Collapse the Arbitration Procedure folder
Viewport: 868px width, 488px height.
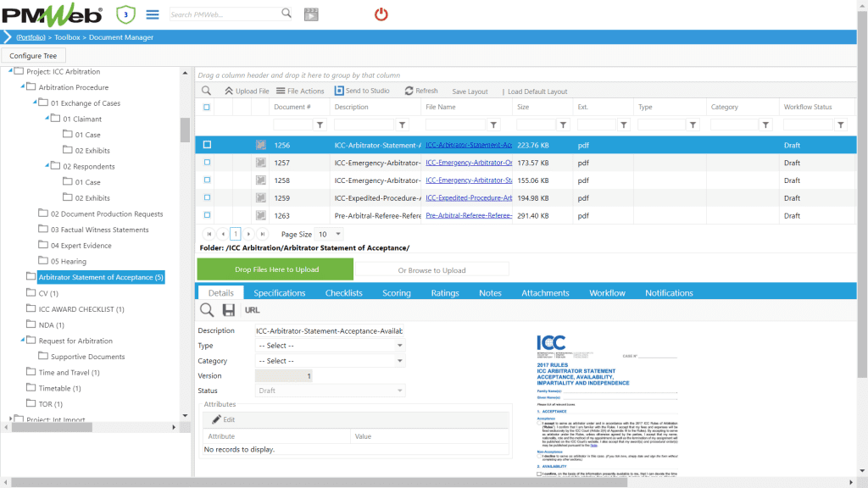tap(22, 86)
